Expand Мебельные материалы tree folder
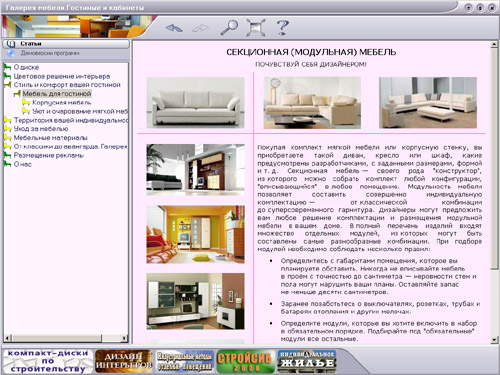This screenshot has width=500, height=375. click(8, 137)
